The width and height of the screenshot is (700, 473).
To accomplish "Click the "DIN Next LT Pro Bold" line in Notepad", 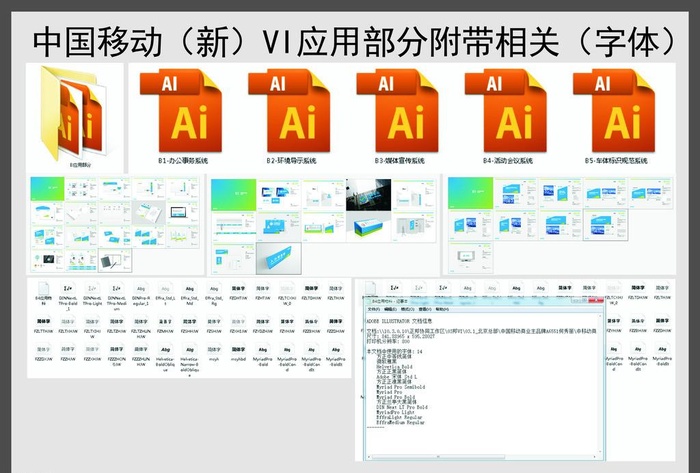I will click(x=402, y=407).
